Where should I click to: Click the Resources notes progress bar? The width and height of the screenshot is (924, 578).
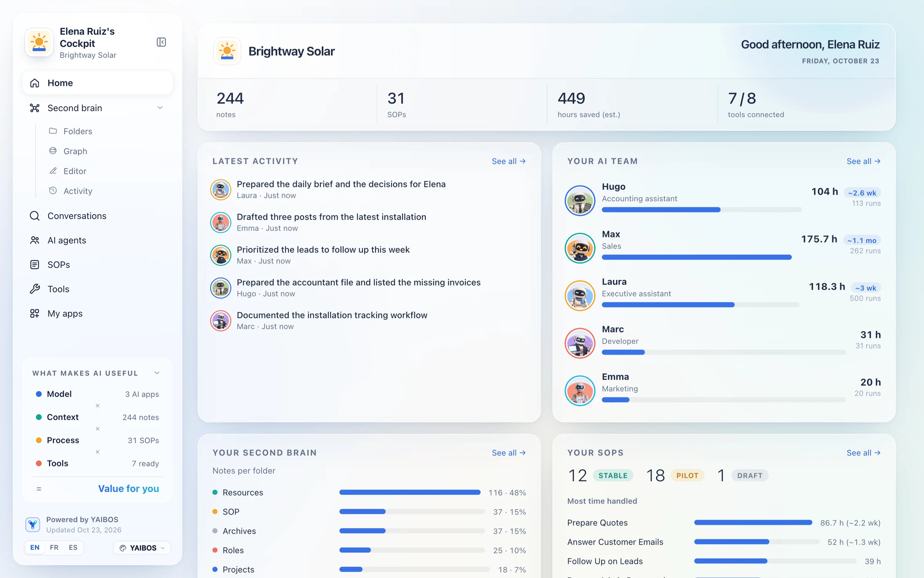click(410, 492)
